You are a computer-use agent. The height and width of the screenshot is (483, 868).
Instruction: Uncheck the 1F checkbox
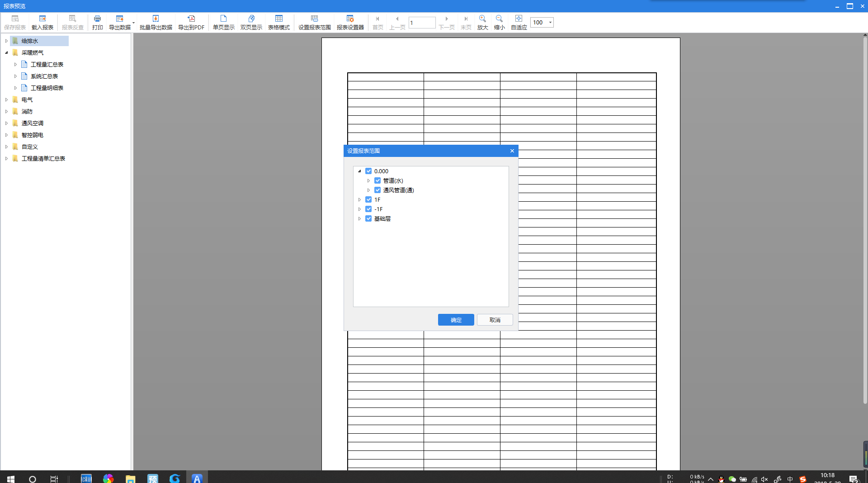click(368, 199)
